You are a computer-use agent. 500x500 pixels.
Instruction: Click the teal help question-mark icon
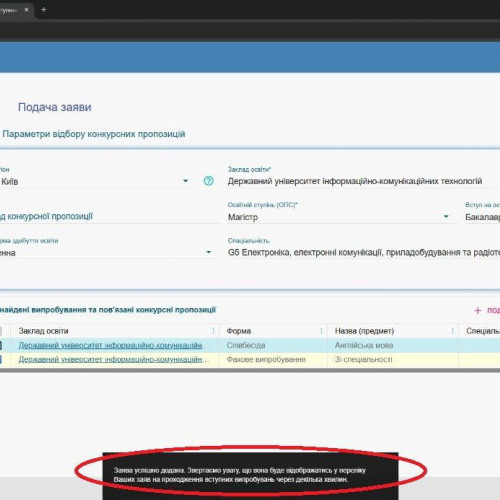click(x=208, y=181)
